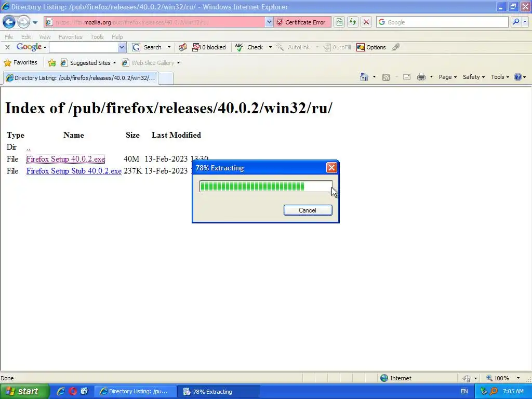Open the View menu
Viewport: 532px width, 399px height.
(45, 37)
